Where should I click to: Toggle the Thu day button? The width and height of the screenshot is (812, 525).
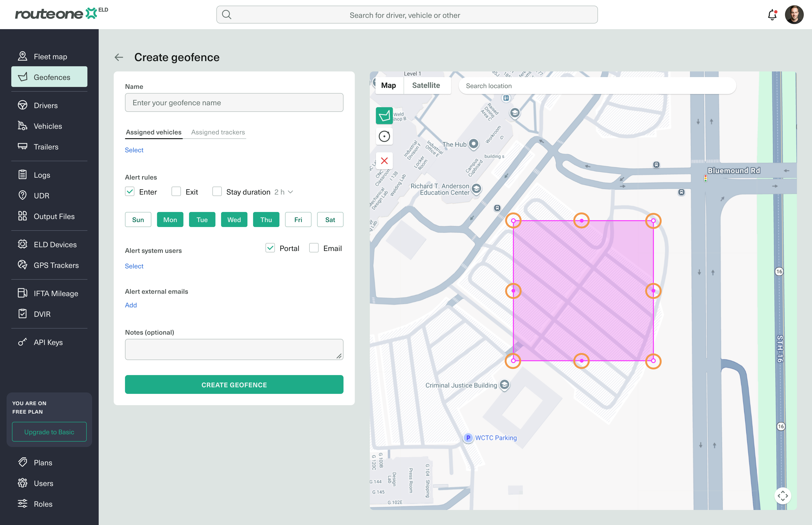coord(266,219)
